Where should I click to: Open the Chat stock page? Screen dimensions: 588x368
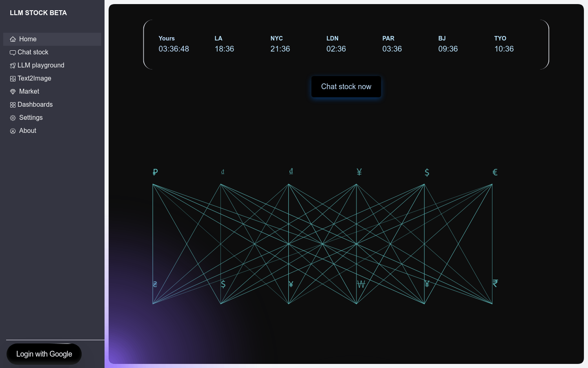(x=52, y=52)
